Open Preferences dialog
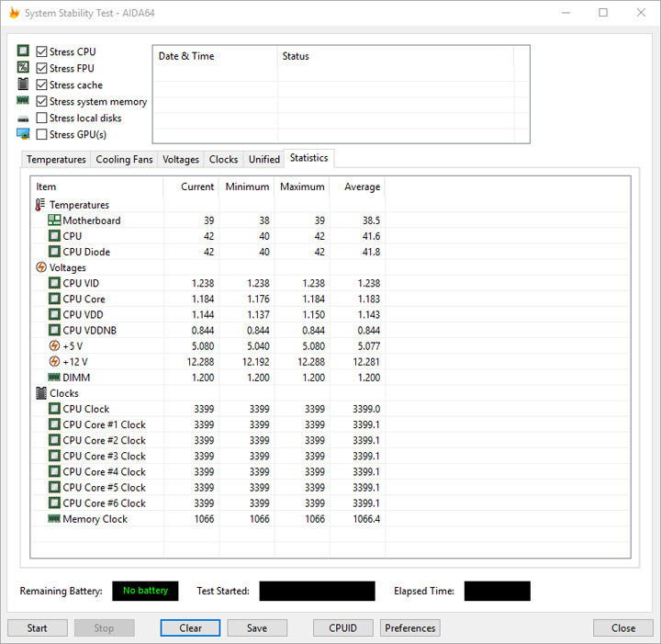 [410, 628]
